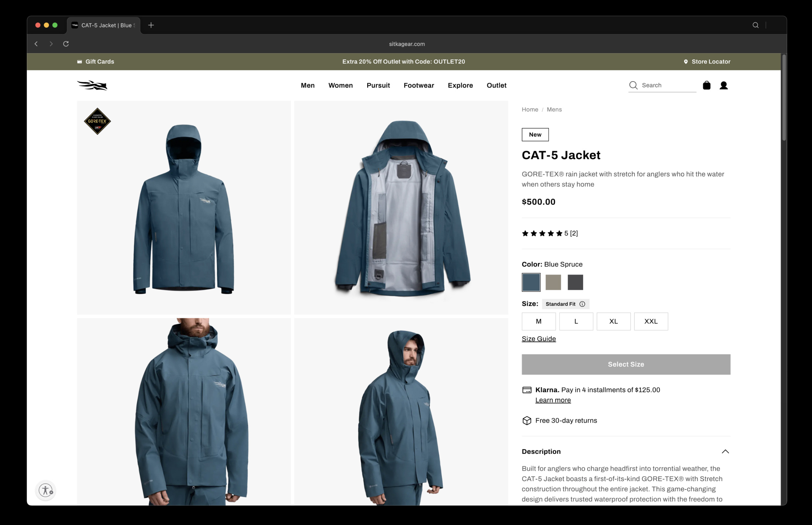This screenshot has width=812, height=525.
Task: Click the Store Locator pin icon
Action: [x=686, y=62]
